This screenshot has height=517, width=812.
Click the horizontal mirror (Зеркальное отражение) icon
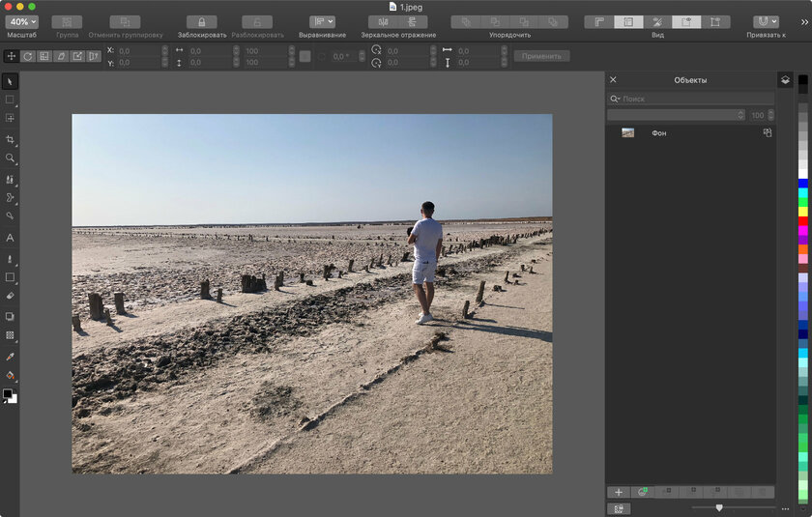point(383,21)
